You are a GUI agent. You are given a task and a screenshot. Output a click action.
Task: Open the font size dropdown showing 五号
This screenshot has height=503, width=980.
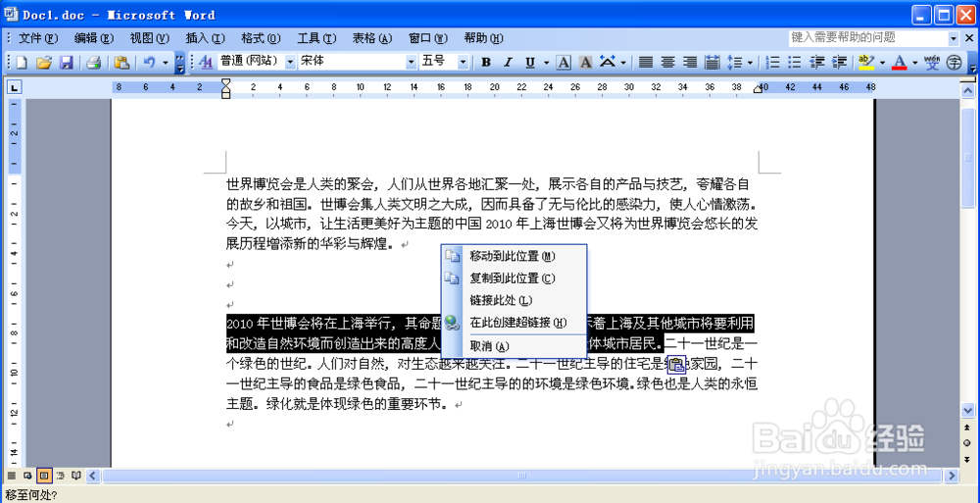click(x=464, y=62)
